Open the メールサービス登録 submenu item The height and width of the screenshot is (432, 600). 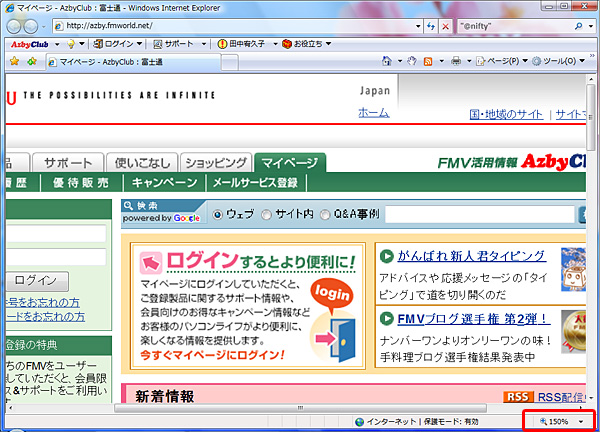tap(256, 183)
